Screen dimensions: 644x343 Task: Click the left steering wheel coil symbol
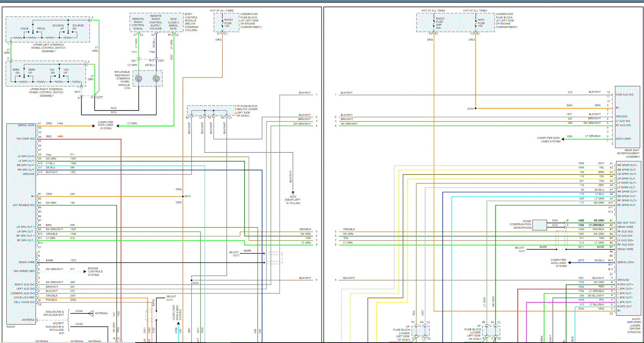139,79
